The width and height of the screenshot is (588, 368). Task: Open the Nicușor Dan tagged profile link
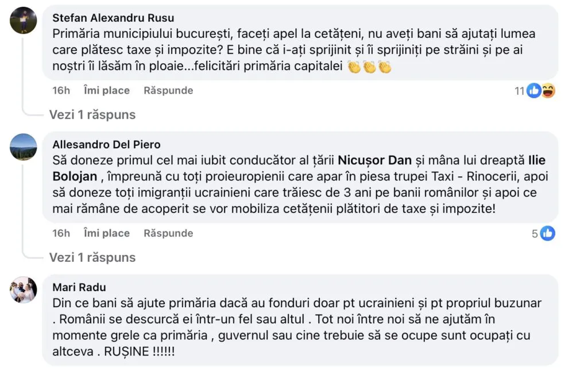[374, 159]
